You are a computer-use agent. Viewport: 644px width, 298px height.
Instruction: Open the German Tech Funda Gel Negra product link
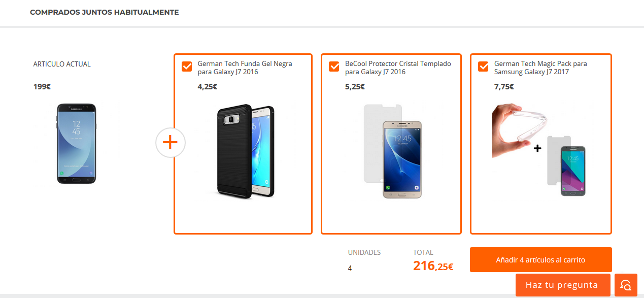coord(245,68)
